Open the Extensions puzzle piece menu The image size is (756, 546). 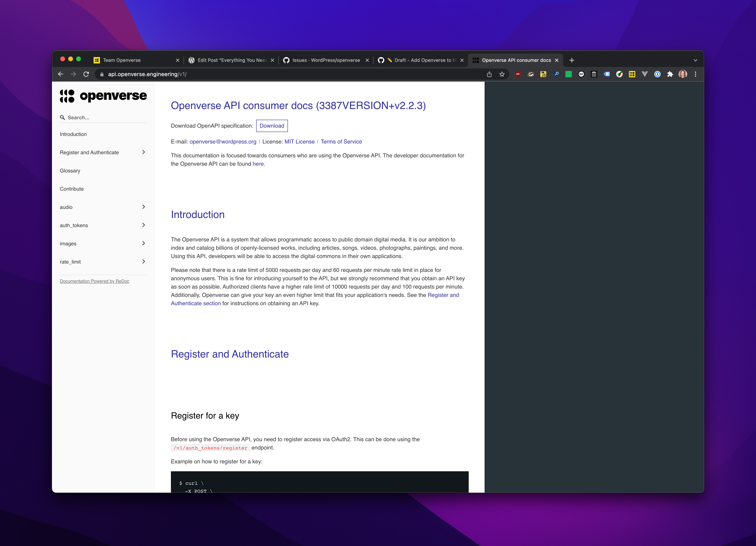pos(670,74)
